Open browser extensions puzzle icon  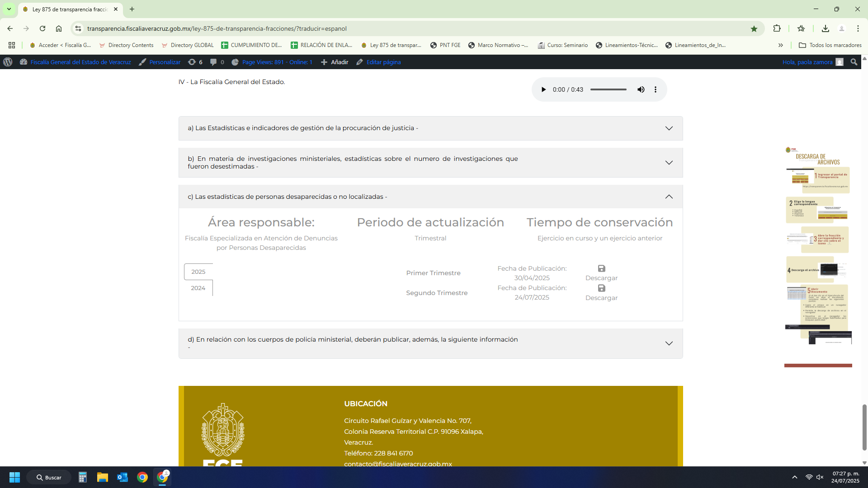[x=777, y=28]
